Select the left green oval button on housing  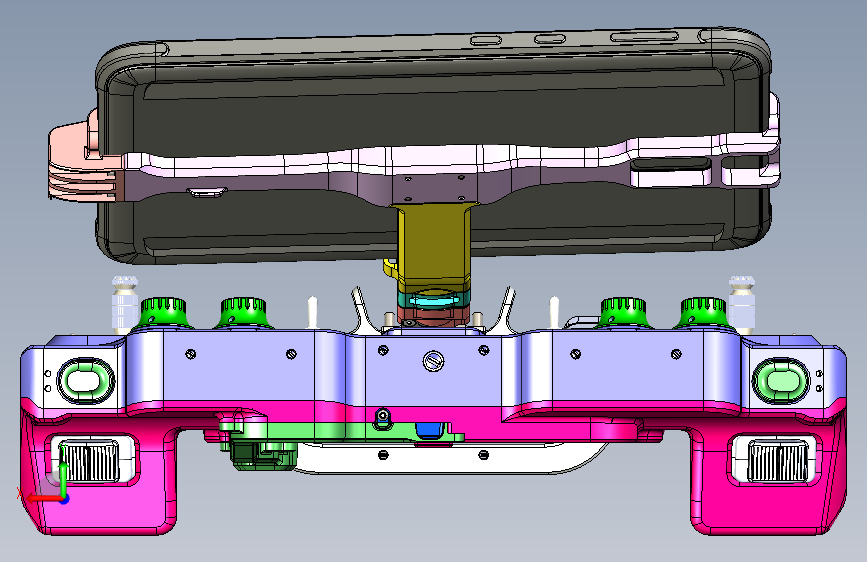click(85, 381)
